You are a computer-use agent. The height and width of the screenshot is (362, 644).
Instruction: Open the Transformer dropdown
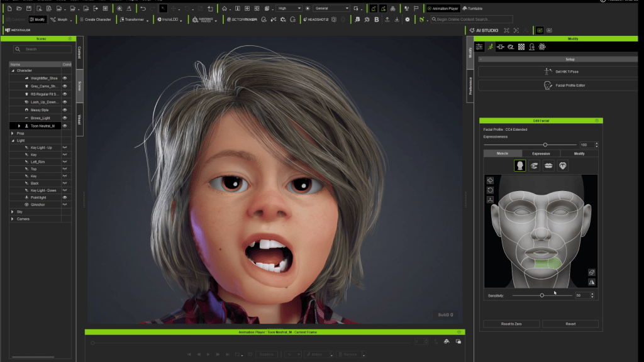coord(134,19)
